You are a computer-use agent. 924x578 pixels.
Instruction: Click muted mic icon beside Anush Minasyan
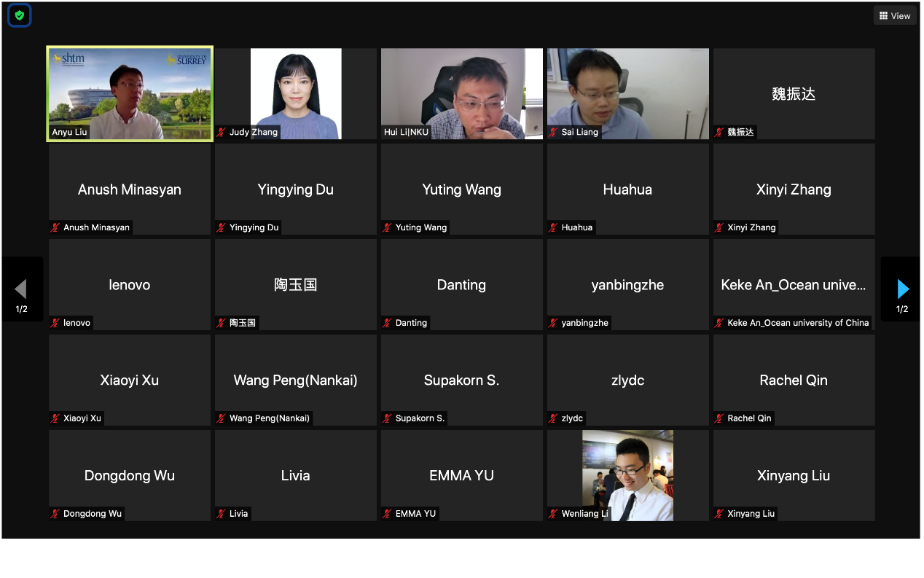pyautogui.click(x=55, y=227)
